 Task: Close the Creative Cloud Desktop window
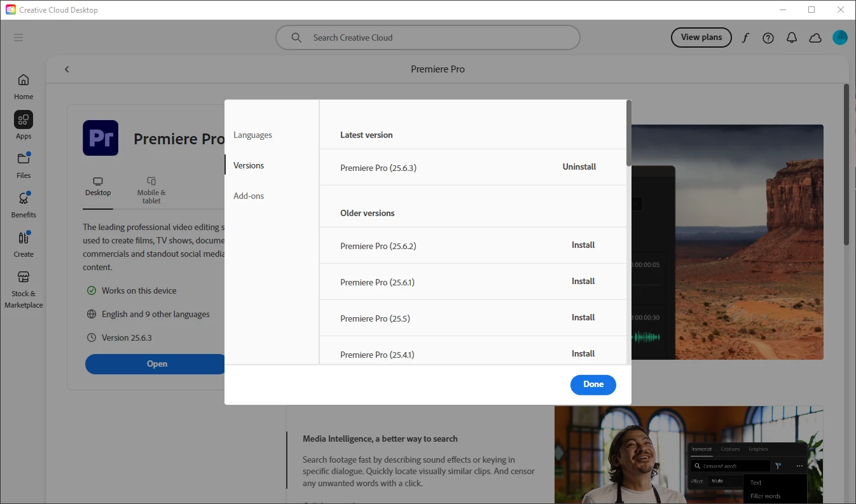coord(841,10)
